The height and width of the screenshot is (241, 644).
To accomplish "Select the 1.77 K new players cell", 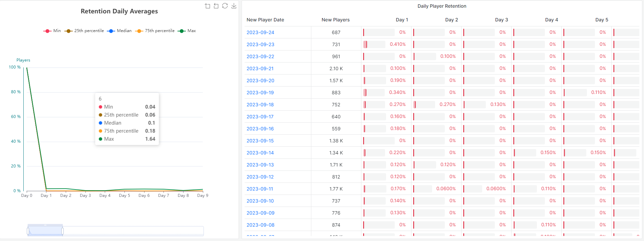I will coord(336,189).
